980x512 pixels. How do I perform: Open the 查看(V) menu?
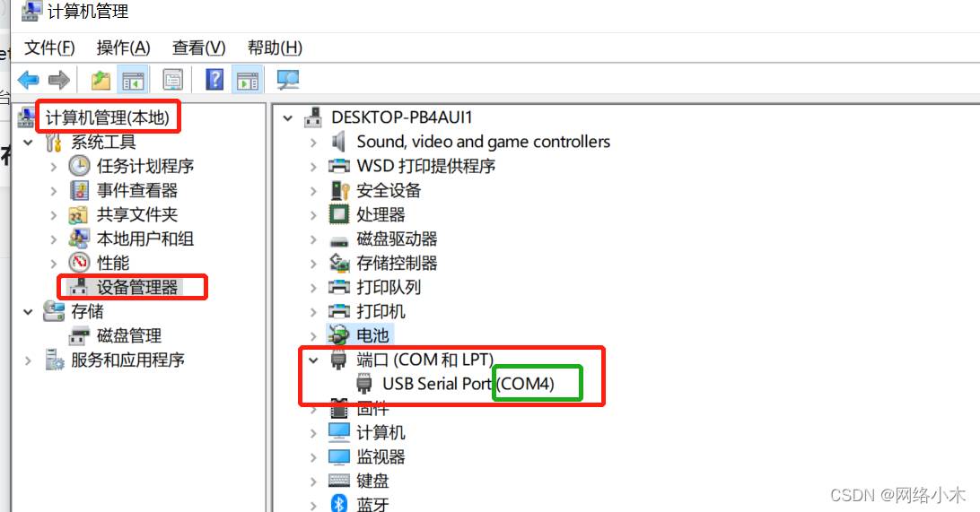[x=198, y=48]
